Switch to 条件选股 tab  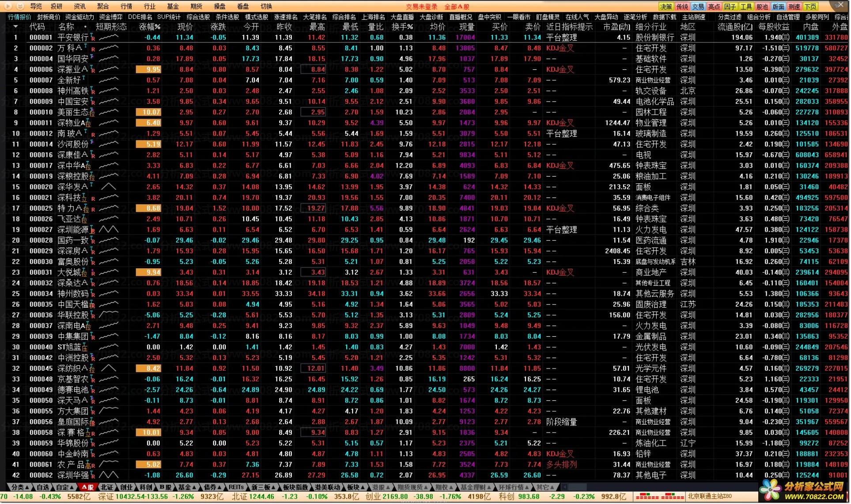(x=227, y=17)
